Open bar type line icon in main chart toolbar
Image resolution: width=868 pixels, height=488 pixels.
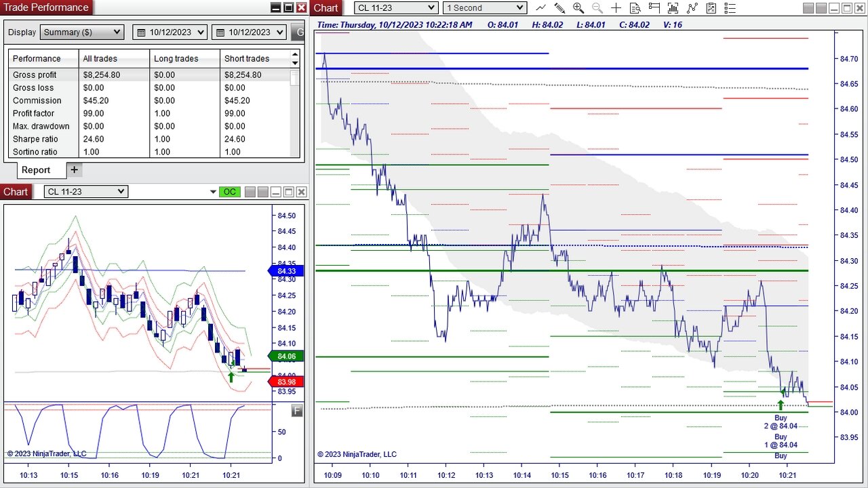(x=540, y=8)
